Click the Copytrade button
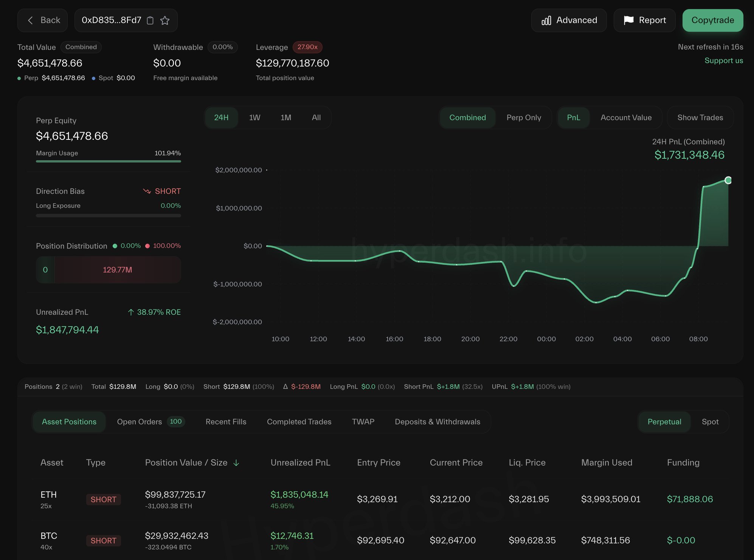The image size is (754, 560). pos(712,20)
